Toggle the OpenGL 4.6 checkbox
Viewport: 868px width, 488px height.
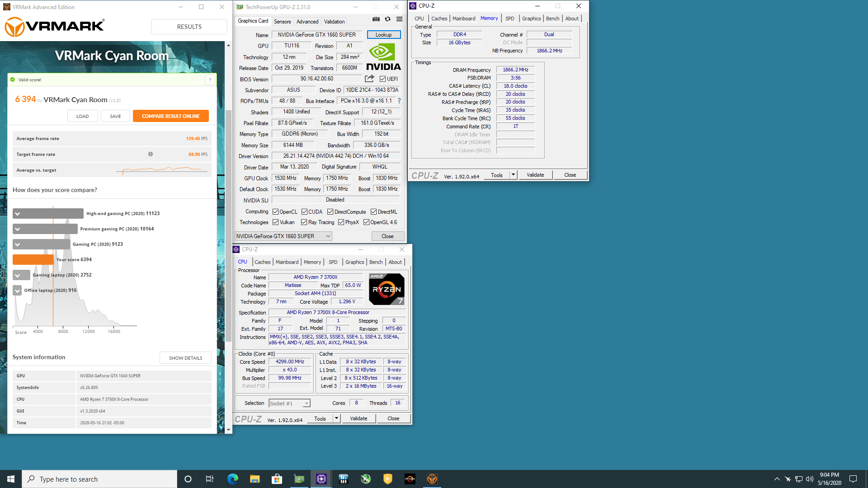[x=366, y=222]
